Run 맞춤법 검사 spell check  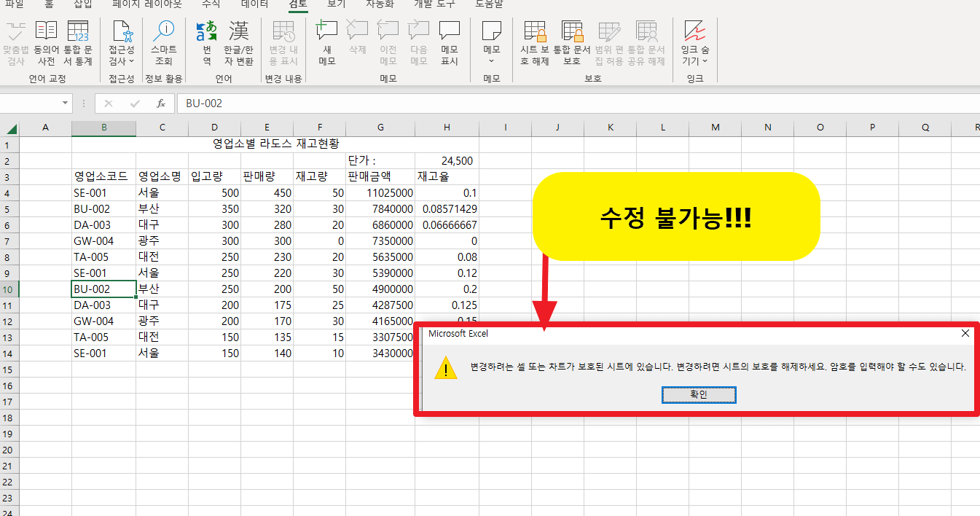click(15, 44)
